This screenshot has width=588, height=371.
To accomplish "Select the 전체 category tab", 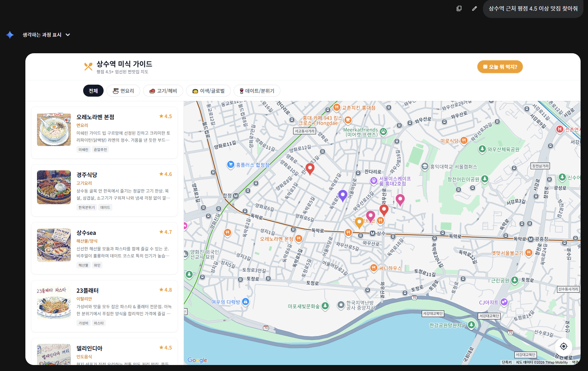I will [x=93, y=91].
